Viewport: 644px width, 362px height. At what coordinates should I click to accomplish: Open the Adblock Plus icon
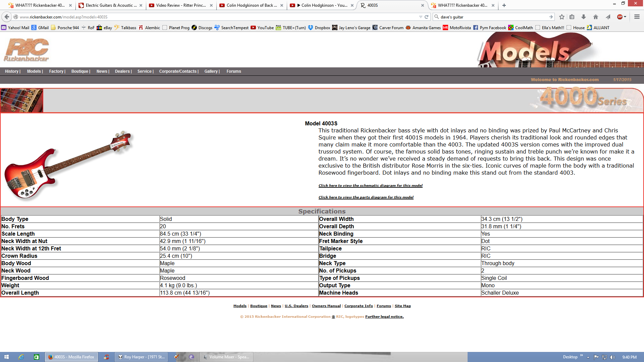click(x=620, y=17)
